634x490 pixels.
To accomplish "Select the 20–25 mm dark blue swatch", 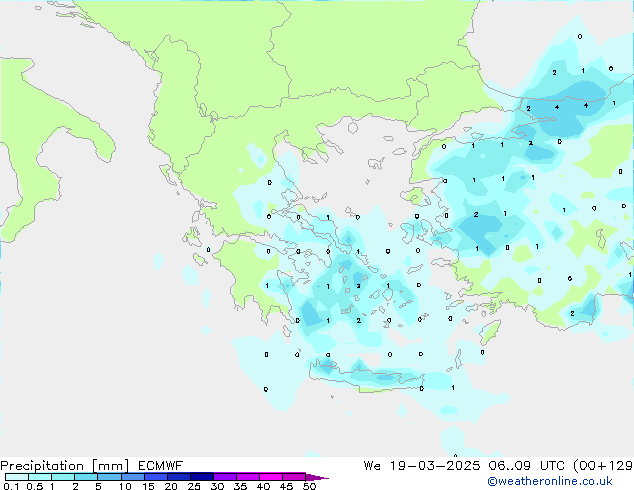I will (179, 477).
